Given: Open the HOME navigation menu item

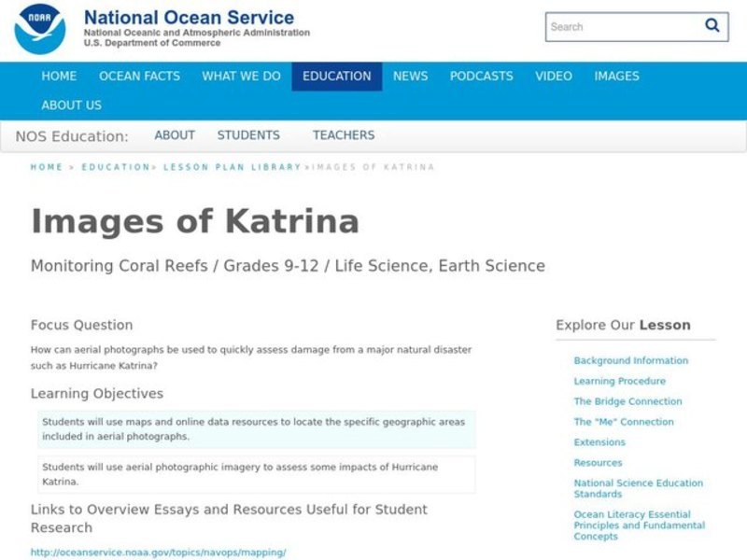Looking at the screenshot, I should (58, 77).
